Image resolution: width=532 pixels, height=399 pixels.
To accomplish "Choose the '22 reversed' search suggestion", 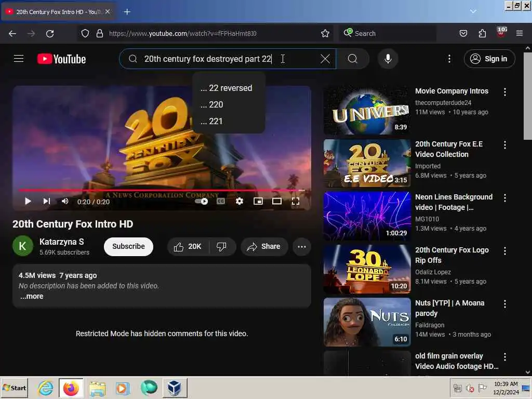I will pos(229,88).
